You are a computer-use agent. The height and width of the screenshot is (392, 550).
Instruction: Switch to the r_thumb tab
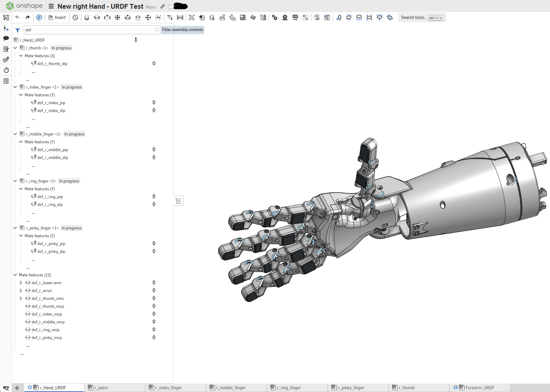[x=419, y=387]
